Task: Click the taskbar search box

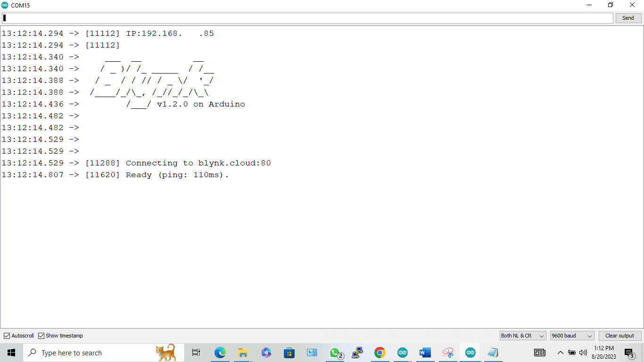Action: tap(103, 353)
